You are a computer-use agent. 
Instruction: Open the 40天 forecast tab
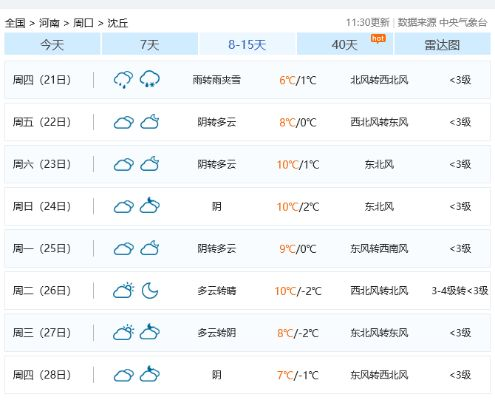coord(345,44)
